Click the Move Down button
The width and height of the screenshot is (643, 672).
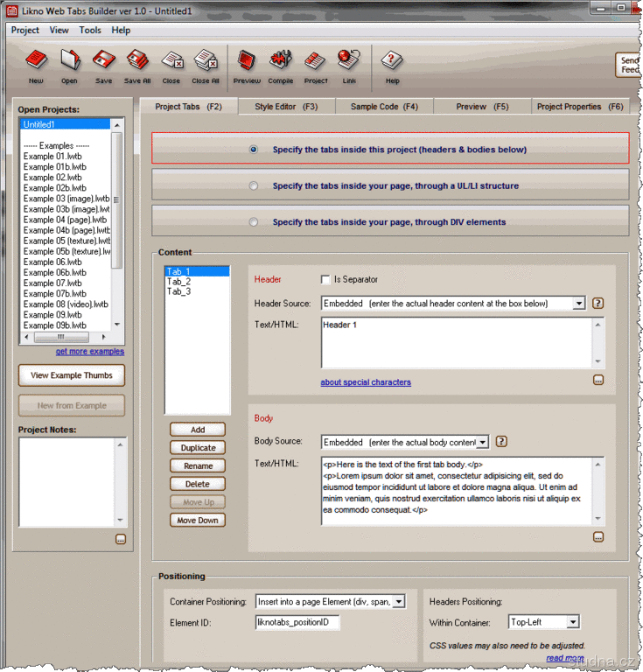coord(198,521)
